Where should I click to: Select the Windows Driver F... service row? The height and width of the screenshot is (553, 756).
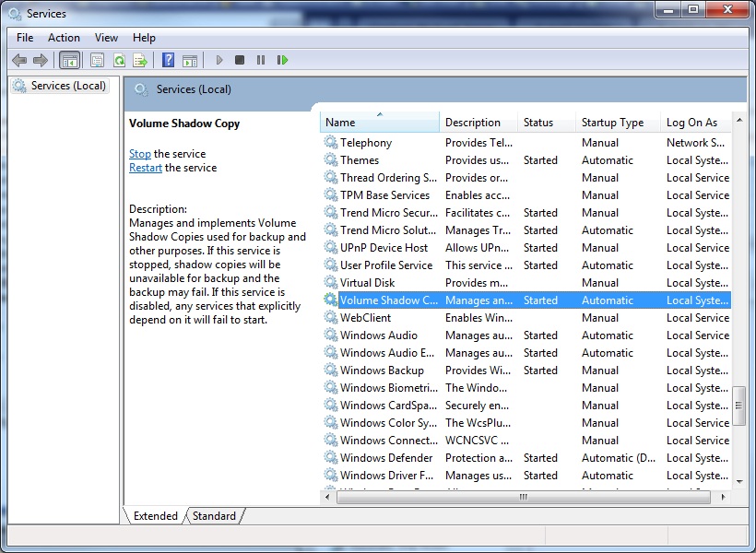[x=526, y=475]
